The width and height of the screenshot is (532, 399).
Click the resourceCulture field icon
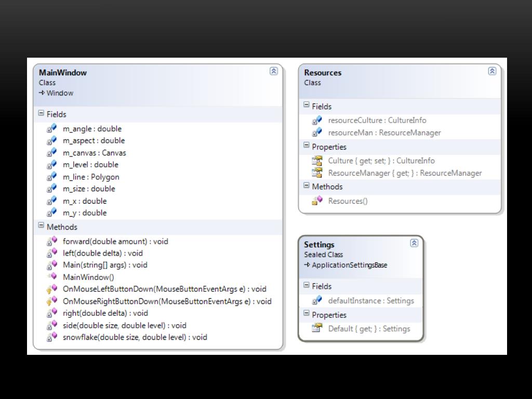317,120
